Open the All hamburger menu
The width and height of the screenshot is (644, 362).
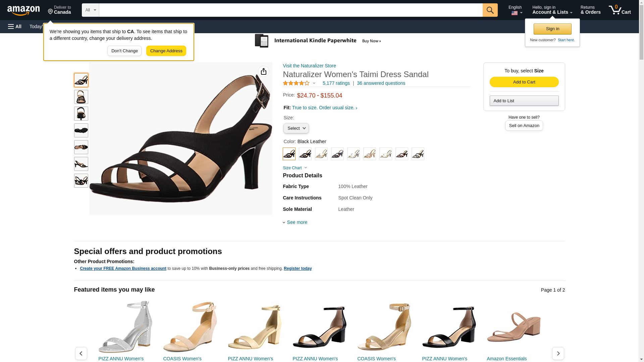pos(15,26)
